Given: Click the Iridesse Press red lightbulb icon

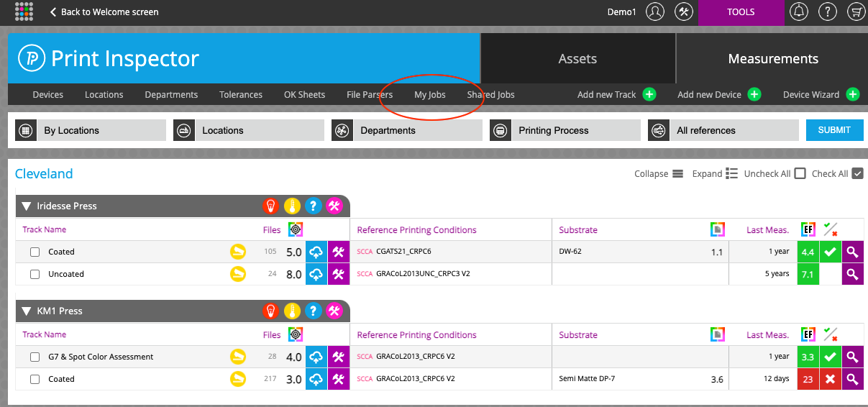Looking at the screenshot, I should pyautogui.click(x=270, y=206).
